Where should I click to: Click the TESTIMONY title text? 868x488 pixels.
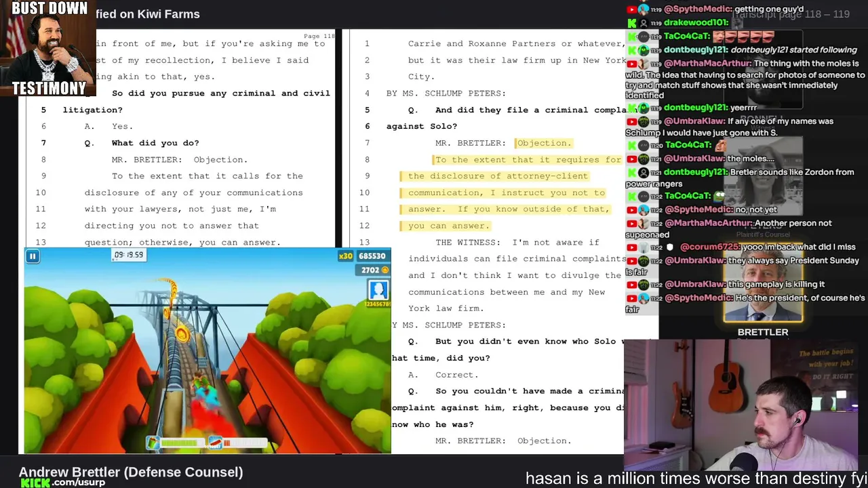coord(49,88)
